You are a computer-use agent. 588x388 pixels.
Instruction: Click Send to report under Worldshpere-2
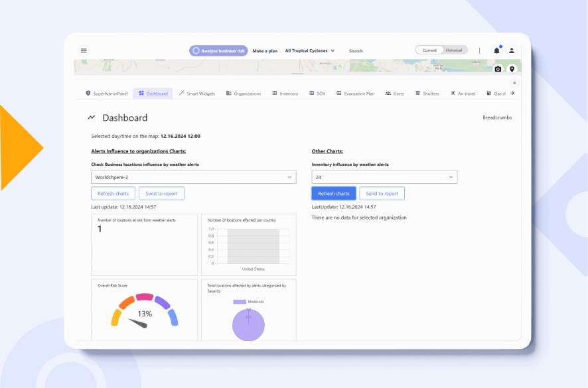tap(161, 194)
